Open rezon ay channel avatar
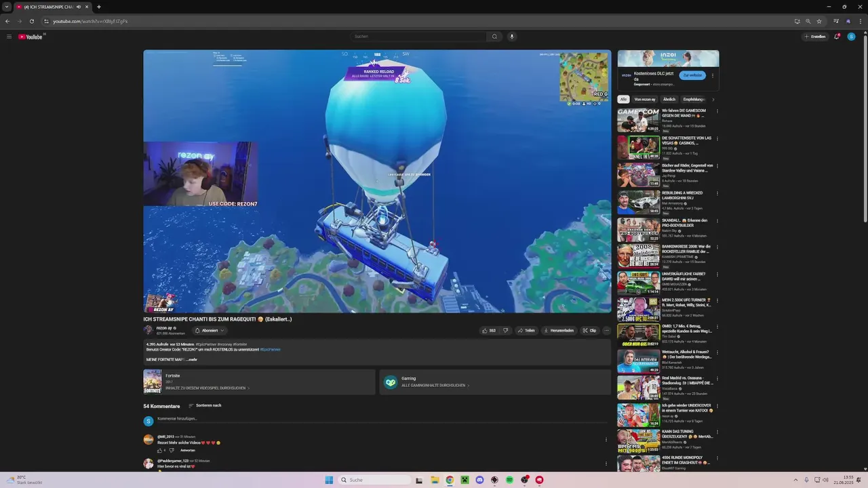 coord(149,330)
